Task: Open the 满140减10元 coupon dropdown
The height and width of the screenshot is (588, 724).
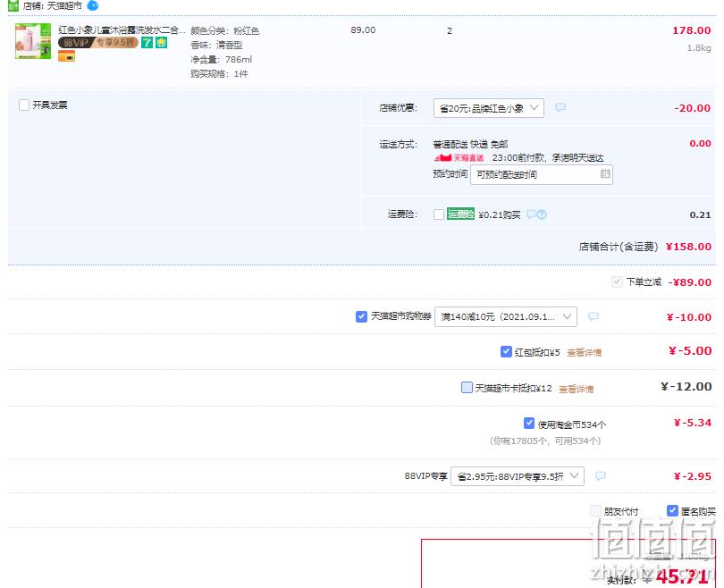Action: 506,316
